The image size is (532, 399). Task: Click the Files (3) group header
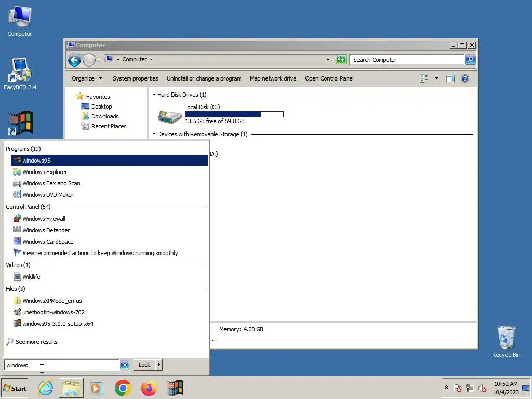pyautogui.click(x=15, y=289)
